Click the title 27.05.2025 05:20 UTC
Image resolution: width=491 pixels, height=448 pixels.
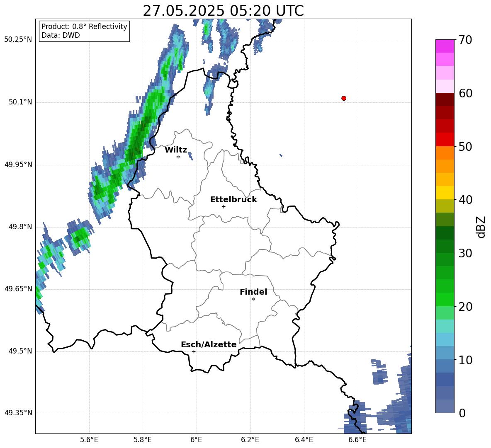tap(223, 11)
